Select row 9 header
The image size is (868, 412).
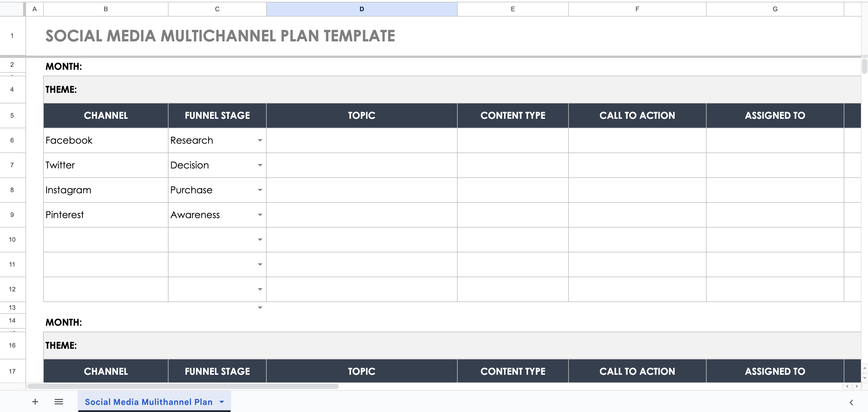click(12, 215)
